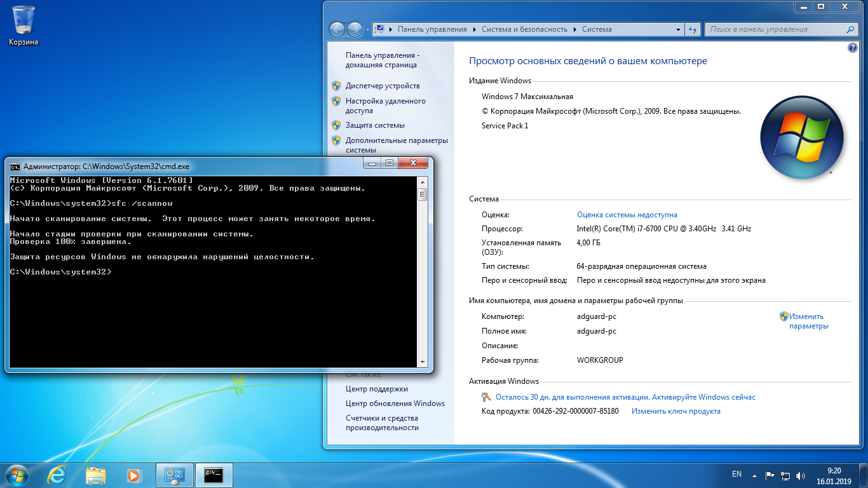Click the shield icon beside Настройка удаленного доступа

pyautogui.click(x=336, y=101)
